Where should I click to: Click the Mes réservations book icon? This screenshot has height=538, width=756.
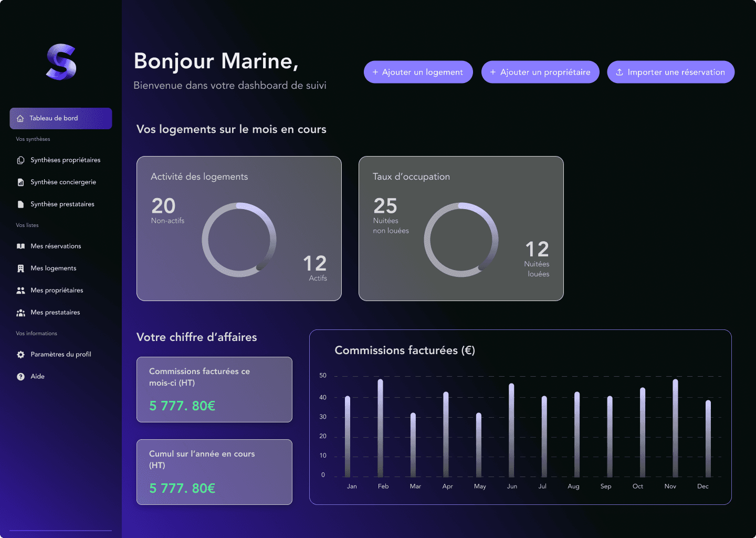click(20, 246)
